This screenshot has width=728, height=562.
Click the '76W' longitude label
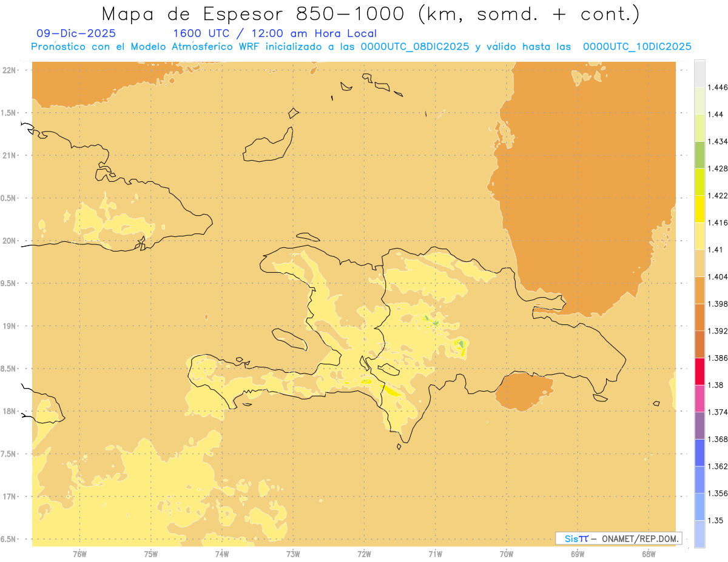pos(79,554)
